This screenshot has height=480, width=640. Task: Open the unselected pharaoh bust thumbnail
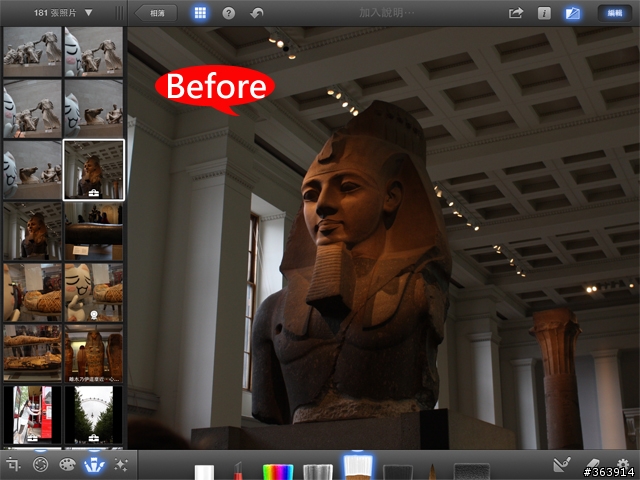pos(33,231)
